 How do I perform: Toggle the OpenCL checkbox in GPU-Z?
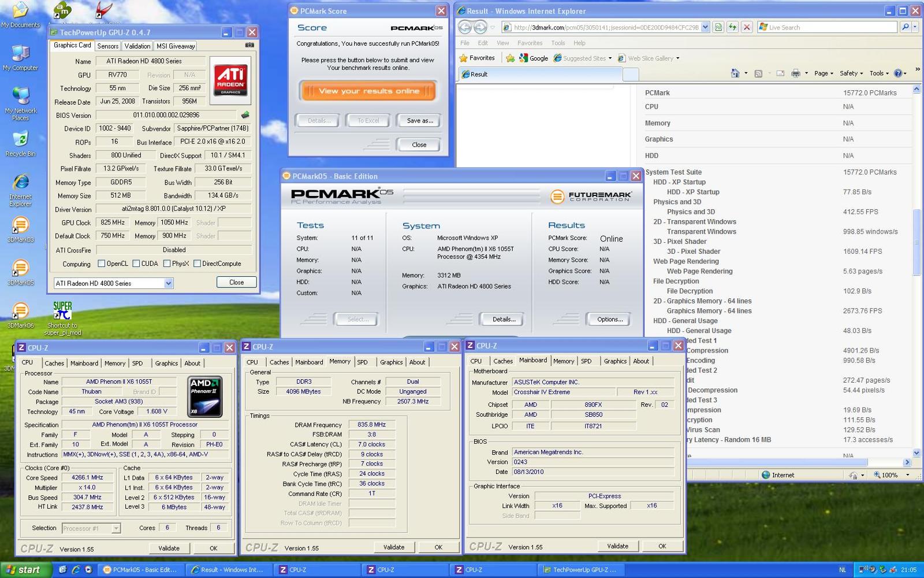point(102,264)
